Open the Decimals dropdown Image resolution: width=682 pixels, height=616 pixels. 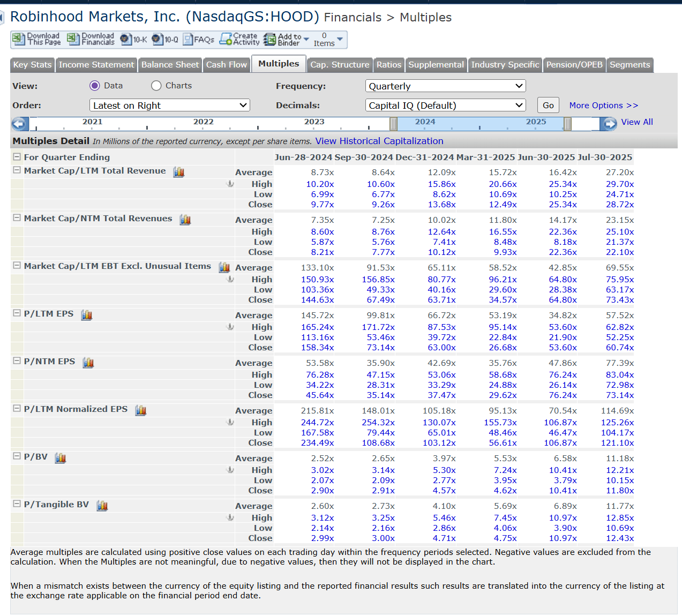445,105
